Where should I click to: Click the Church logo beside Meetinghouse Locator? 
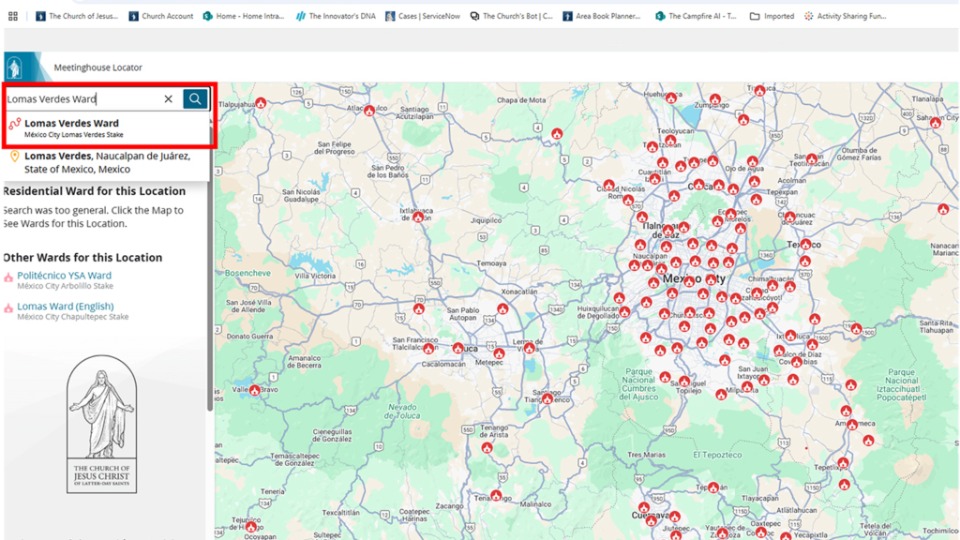coord(15,67)
